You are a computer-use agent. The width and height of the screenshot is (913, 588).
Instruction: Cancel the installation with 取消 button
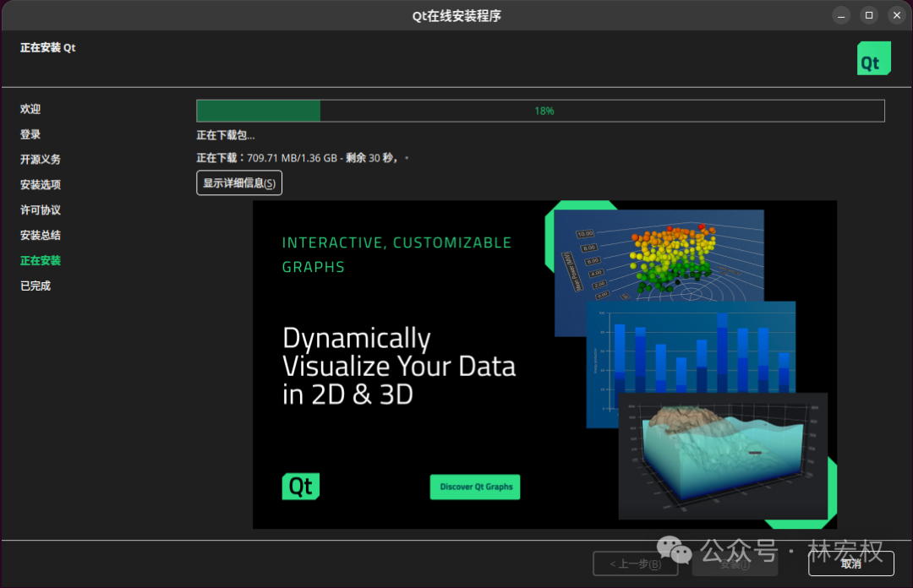point(850,563)
